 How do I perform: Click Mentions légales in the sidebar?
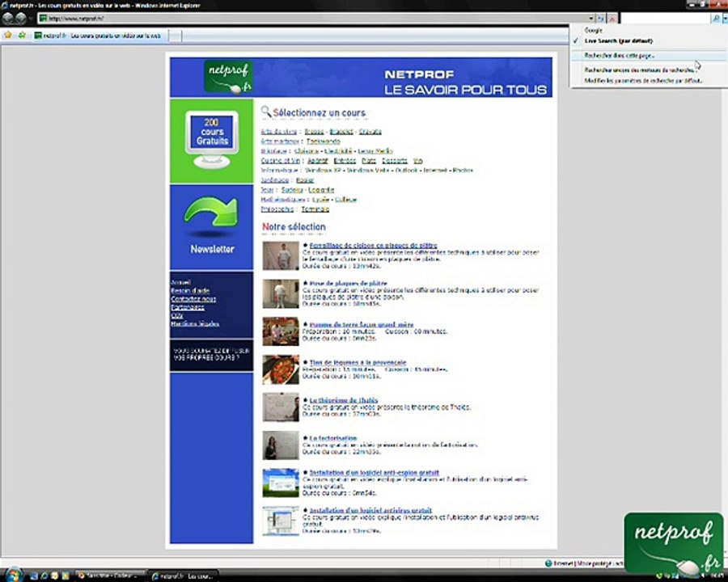coord(195,324)
